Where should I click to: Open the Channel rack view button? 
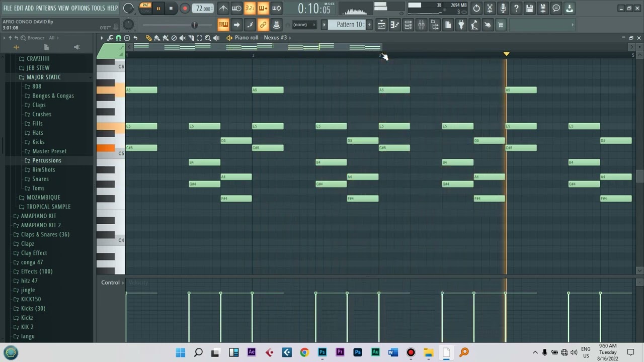tap(408, 25)
